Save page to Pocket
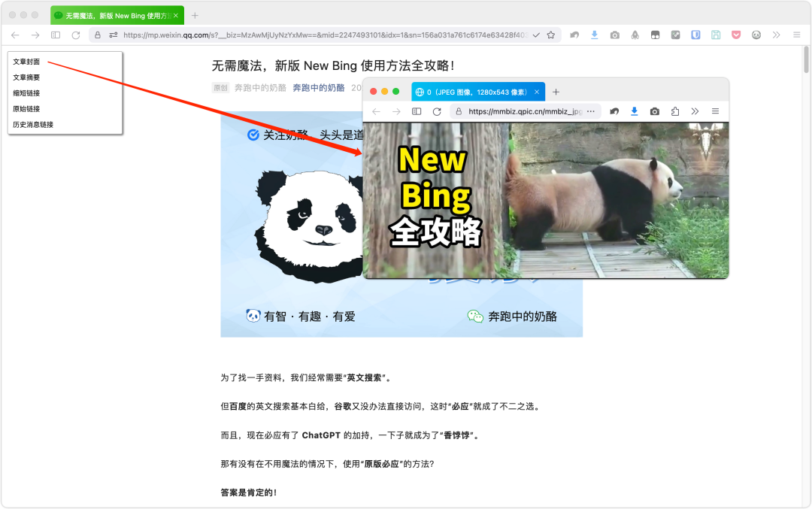 point(736,35)
